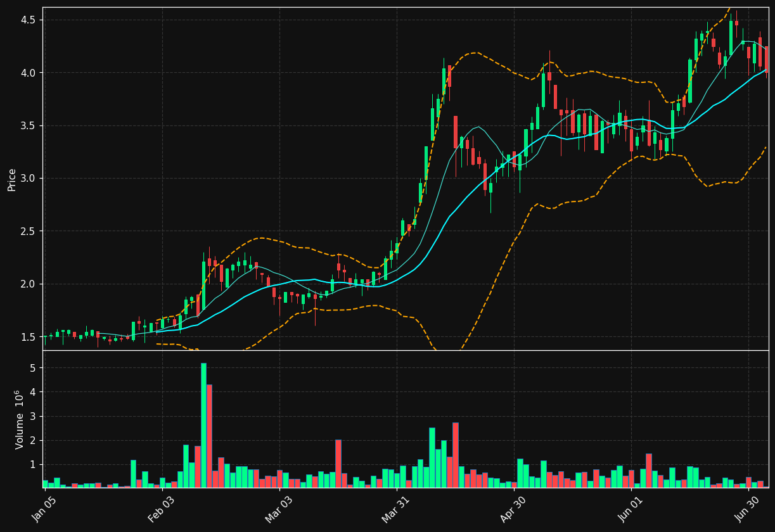
Task: Click the "Jan 05" date label
Action: [x=44, y=509]
